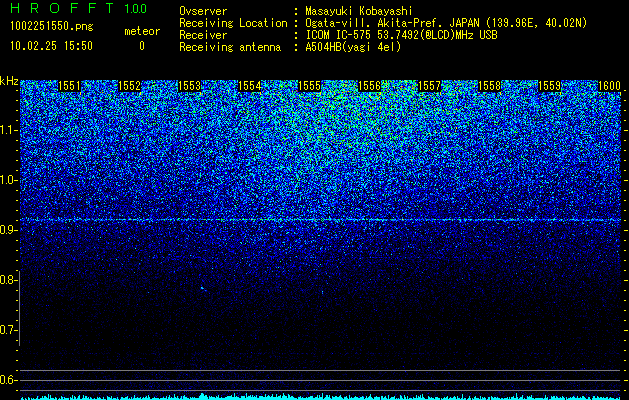
Task: Click the 1559 time marker
Action: [550, 86]
